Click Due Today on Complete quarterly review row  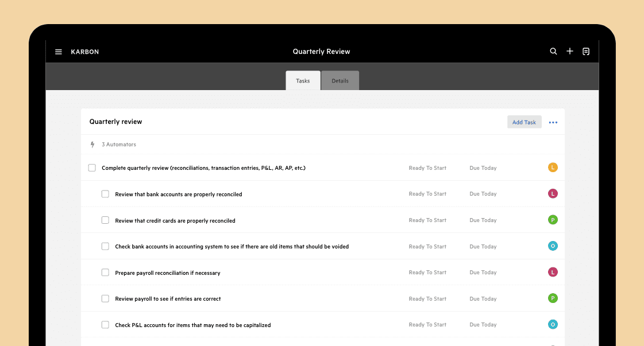pyautogui.click(x=483, y=168)
